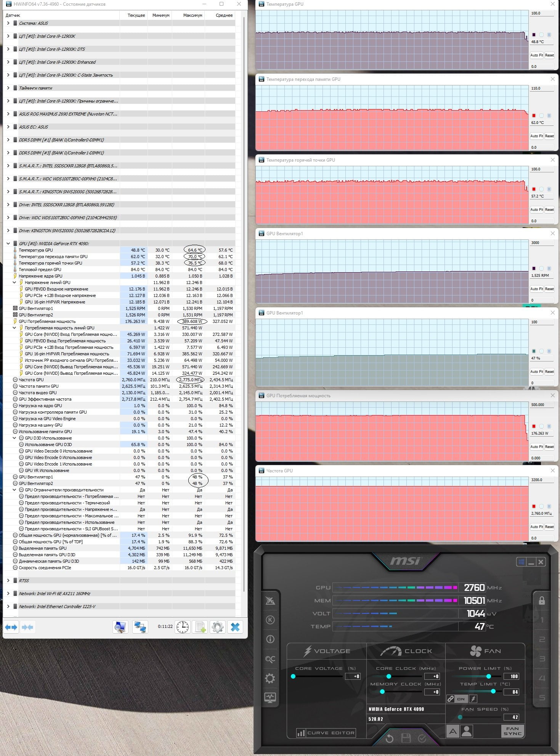Click the apply checkmark icon in Afterburner
560x756 pixels.
tap(422, 738)
